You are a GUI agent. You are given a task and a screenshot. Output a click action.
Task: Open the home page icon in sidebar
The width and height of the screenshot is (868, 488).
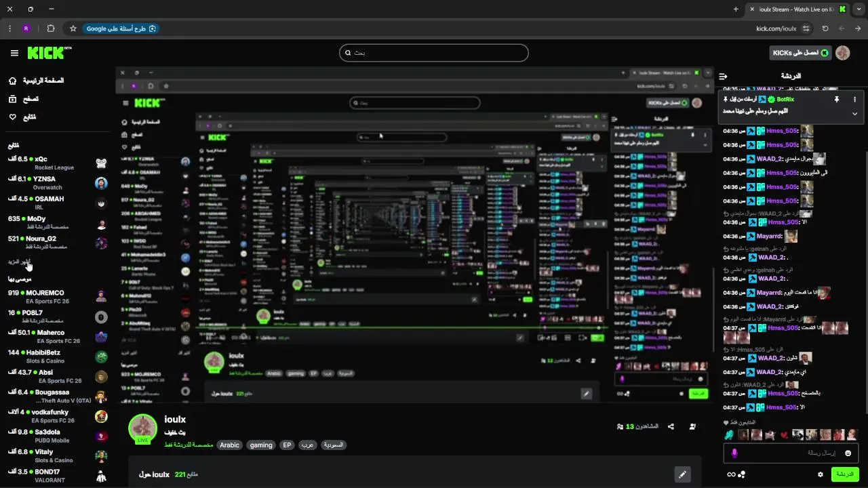tap(13, 81)
